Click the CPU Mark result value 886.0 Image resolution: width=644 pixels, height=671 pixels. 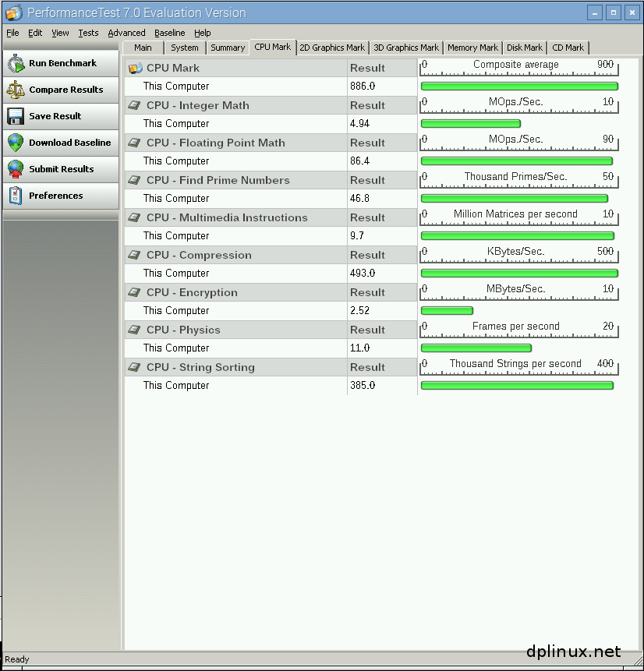tap(363, 87)
